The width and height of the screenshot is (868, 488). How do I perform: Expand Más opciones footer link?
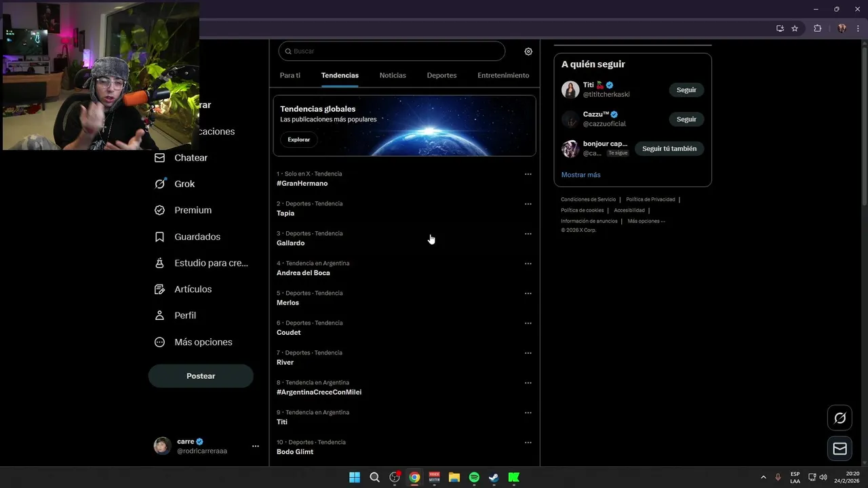[646, 221]
